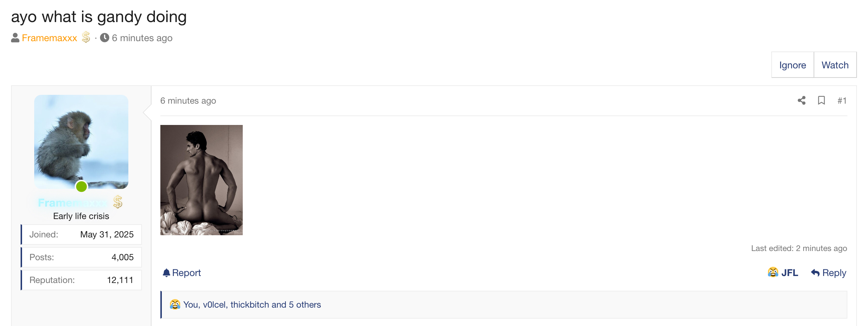Screen dimensions: 868x326
Task: Click the JFL reaction emoji icon
Action: [x=773, y=272]
